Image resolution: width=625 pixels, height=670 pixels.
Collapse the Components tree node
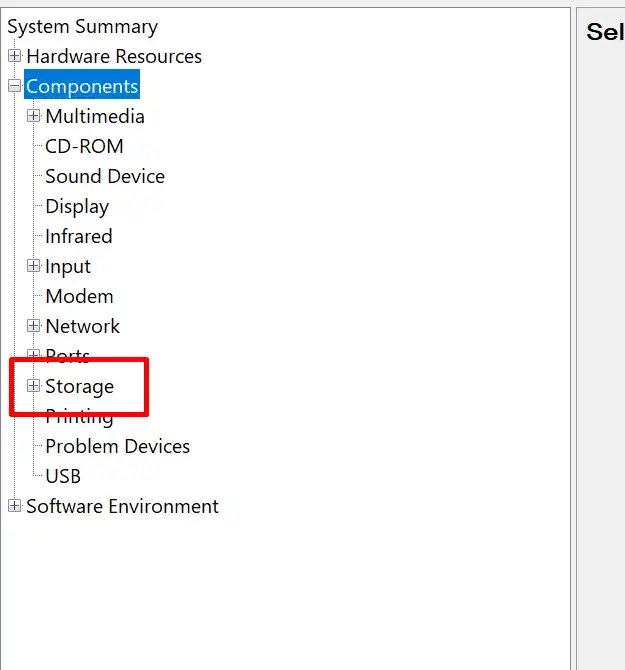[x=15, y=86]
